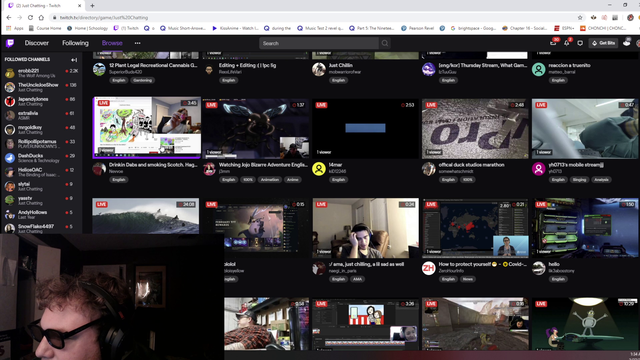Select Japandyjones in the sidebar
The image size is (640, 360).
point(41,101)
